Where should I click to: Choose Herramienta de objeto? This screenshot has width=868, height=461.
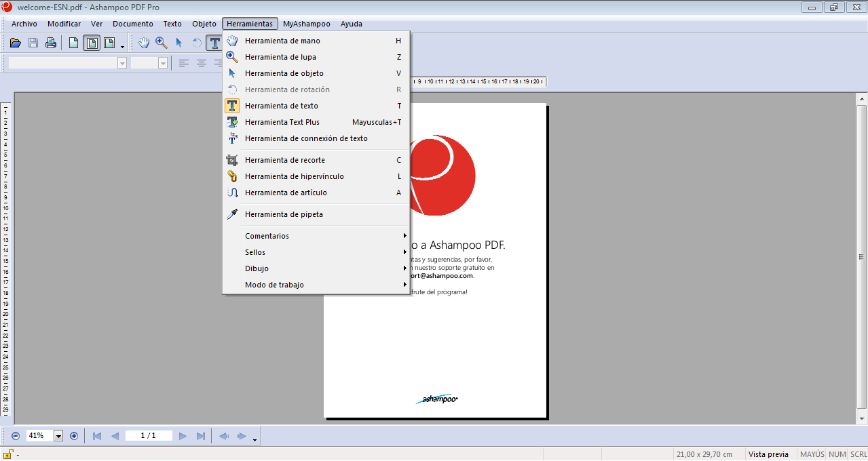316,73
